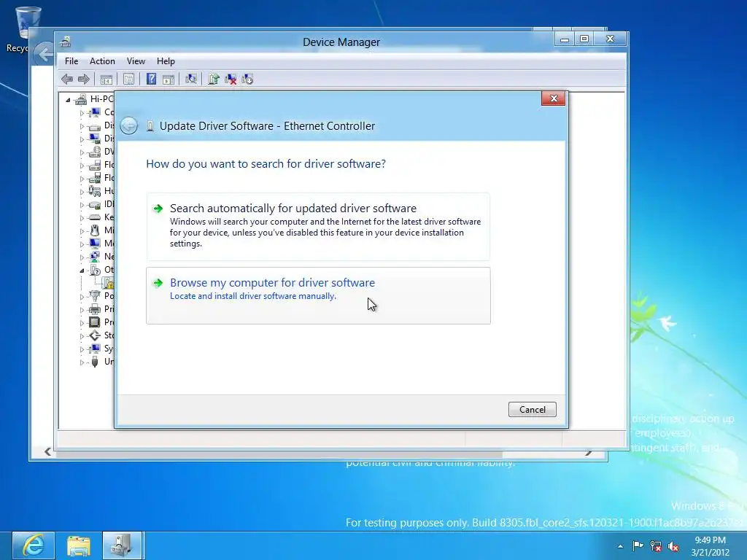Expand the Human Interface Devices node
The image size is (747, 560).
pyautogui.click(x=82, y=192)
